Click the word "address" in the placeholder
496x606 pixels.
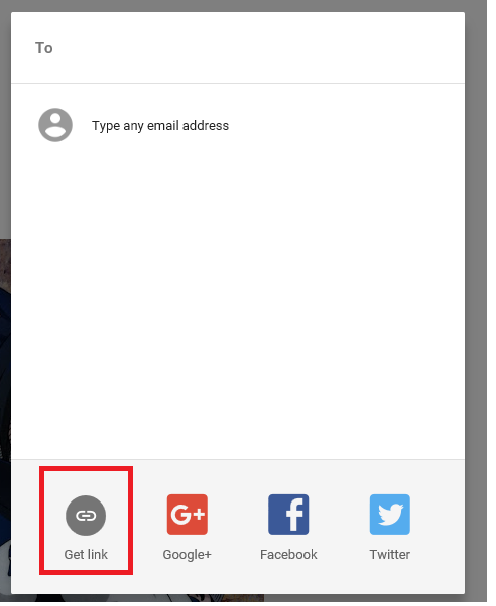tap(206, 125)
